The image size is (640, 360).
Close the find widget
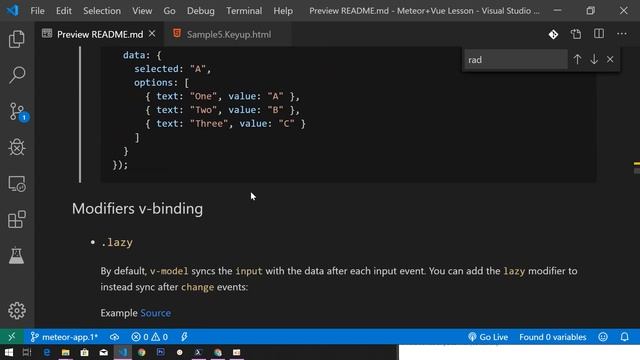(x=610, y=60)
